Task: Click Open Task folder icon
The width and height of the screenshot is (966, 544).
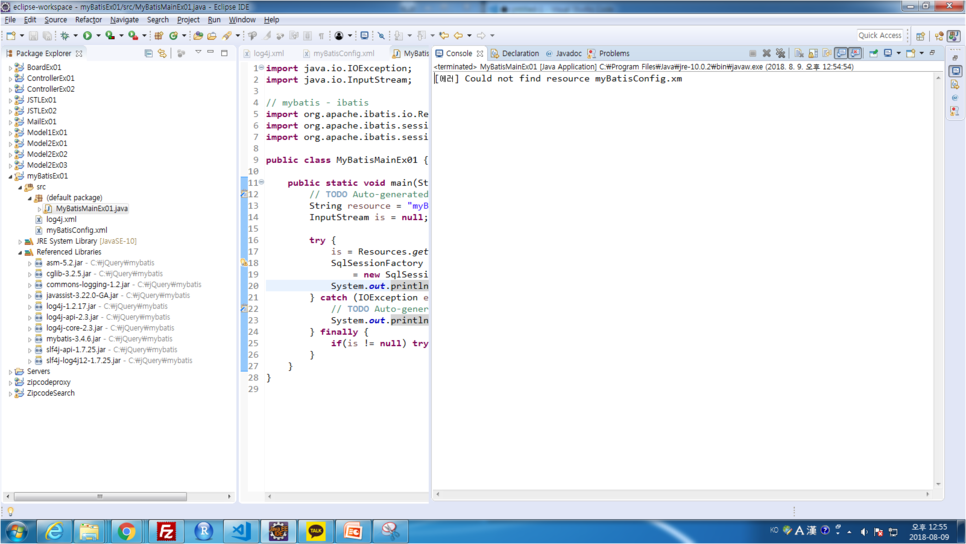Action: point(211,36)
